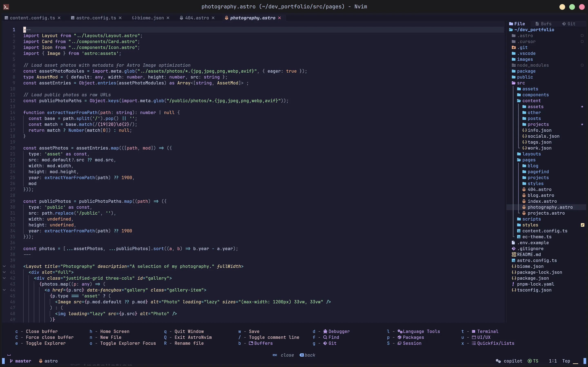Click the copilot status indicator
The height and width of the screenshot is (367, 588).
(509, 361)
